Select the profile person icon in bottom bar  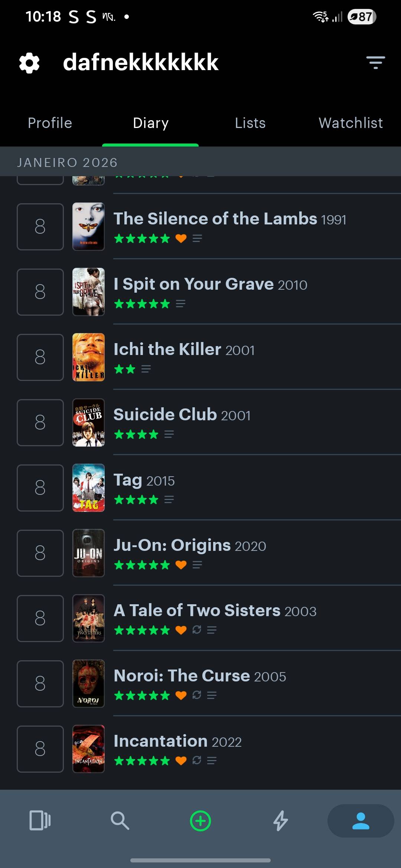click(x=361, y=821)
